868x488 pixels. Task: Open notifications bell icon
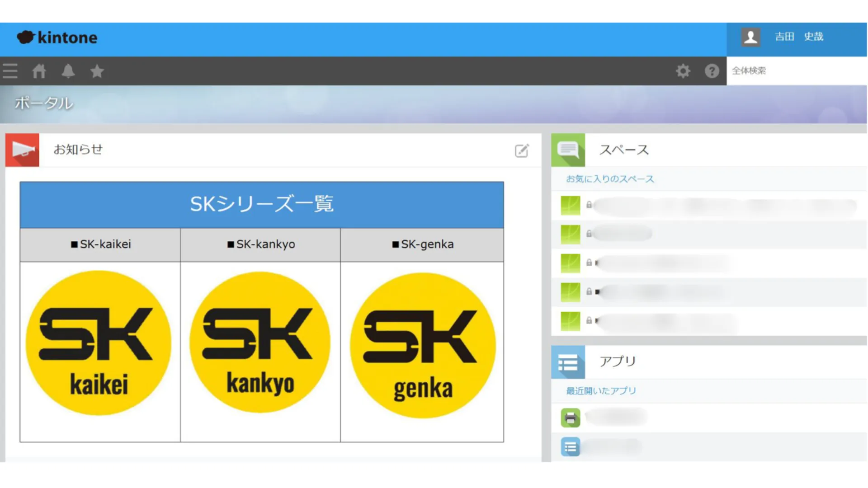(68, 71)
